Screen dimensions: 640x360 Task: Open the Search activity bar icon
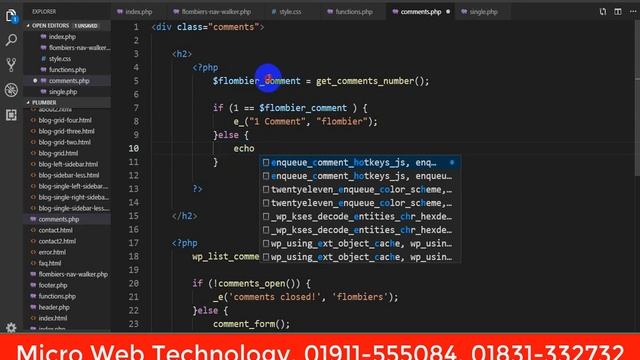tap(11, 40)
